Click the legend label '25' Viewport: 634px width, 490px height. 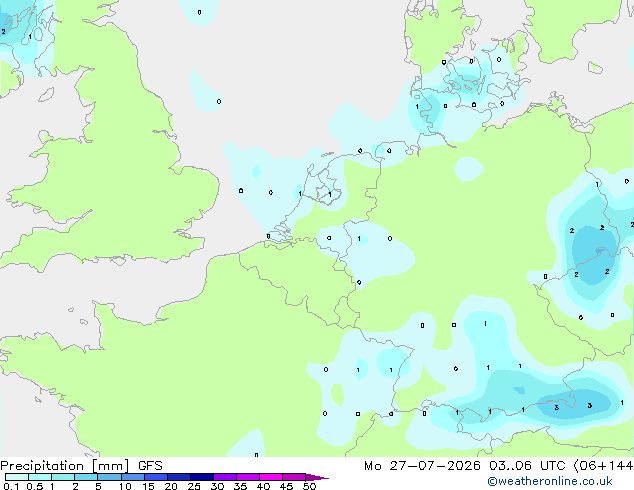point(194,486)
